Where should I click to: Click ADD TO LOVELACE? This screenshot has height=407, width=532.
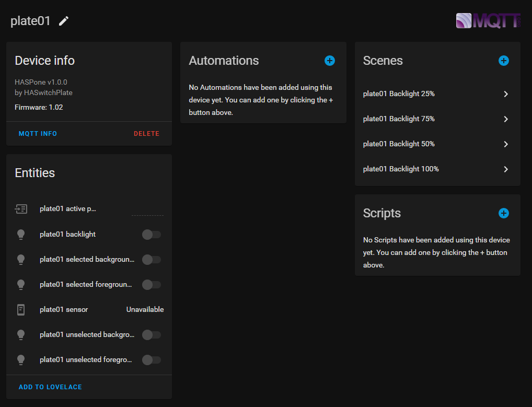coord(50,387)
